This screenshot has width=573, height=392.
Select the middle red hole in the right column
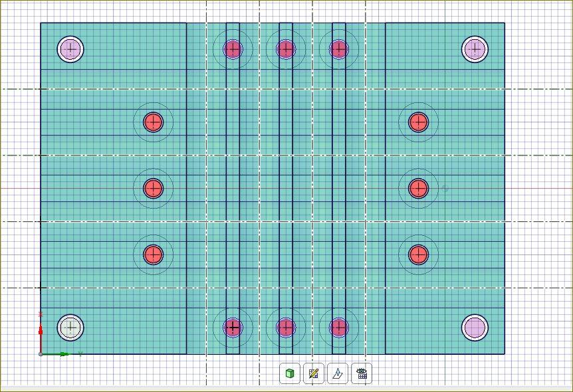point(418,189)
